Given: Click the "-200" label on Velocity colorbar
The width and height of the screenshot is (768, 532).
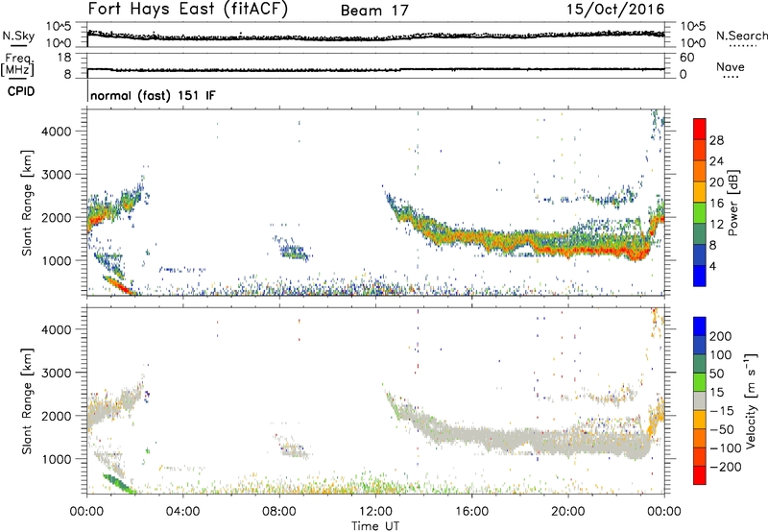Looking at the screenshot, I should pyautogui.click(x=726, y=467).
